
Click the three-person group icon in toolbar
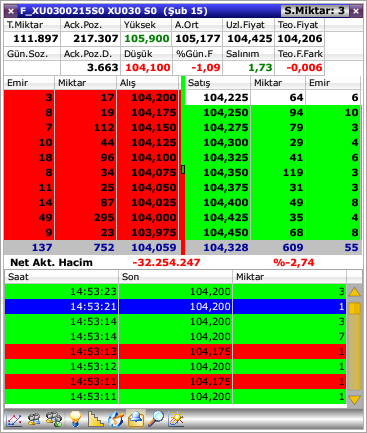(54, 419)
